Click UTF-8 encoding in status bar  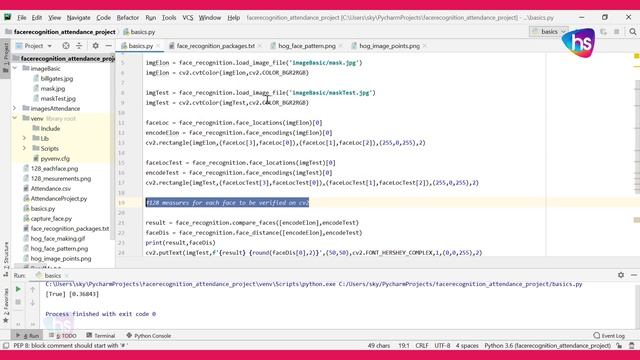point(442,345)
